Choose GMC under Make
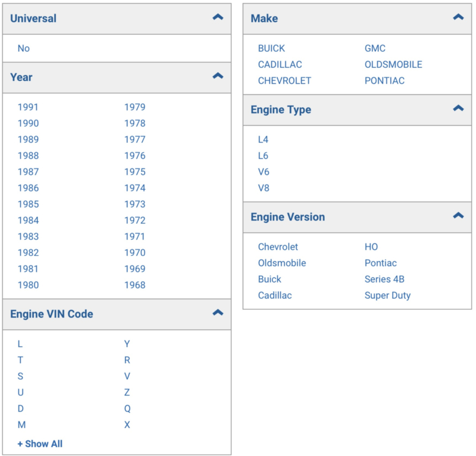 coord(375,49)
